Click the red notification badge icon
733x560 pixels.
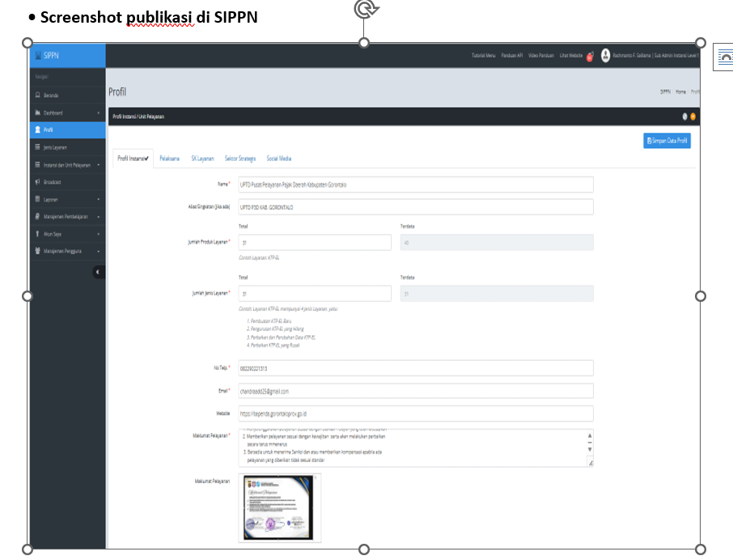590,57
